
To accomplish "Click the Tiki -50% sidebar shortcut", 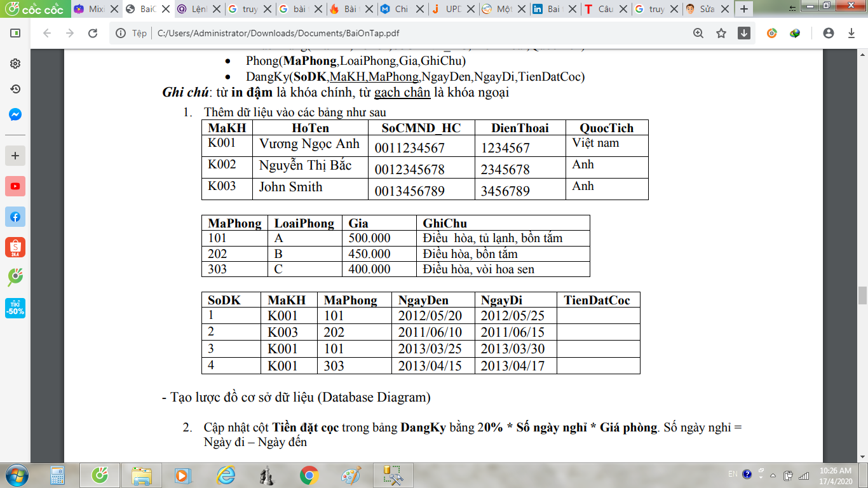I will point(15,308).
